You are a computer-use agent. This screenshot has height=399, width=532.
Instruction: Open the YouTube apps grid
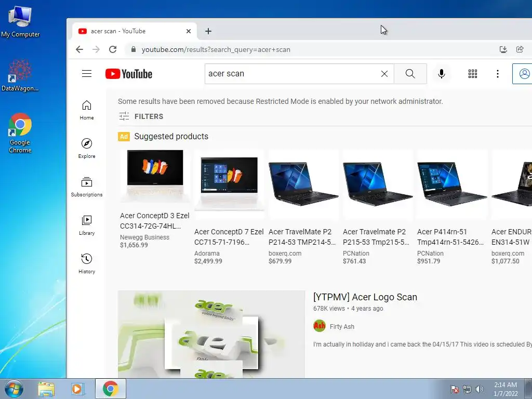coord(473,74)
